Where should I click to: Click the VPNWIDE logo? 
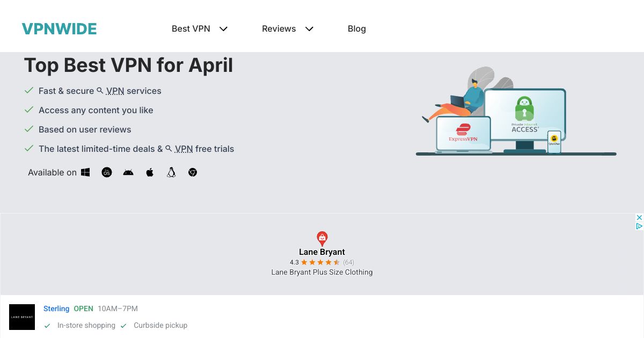(x=59, y=29)
